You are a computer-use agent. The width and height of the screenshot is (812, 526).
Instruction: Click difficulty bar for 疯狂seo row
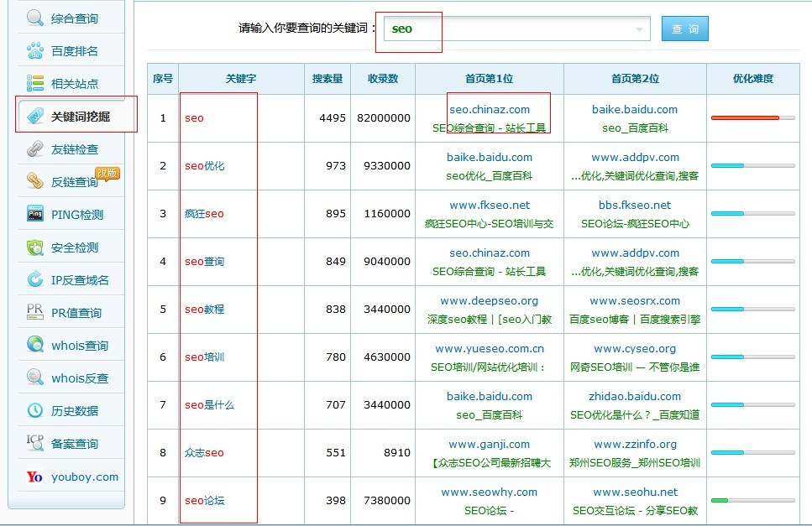(753, 214)
